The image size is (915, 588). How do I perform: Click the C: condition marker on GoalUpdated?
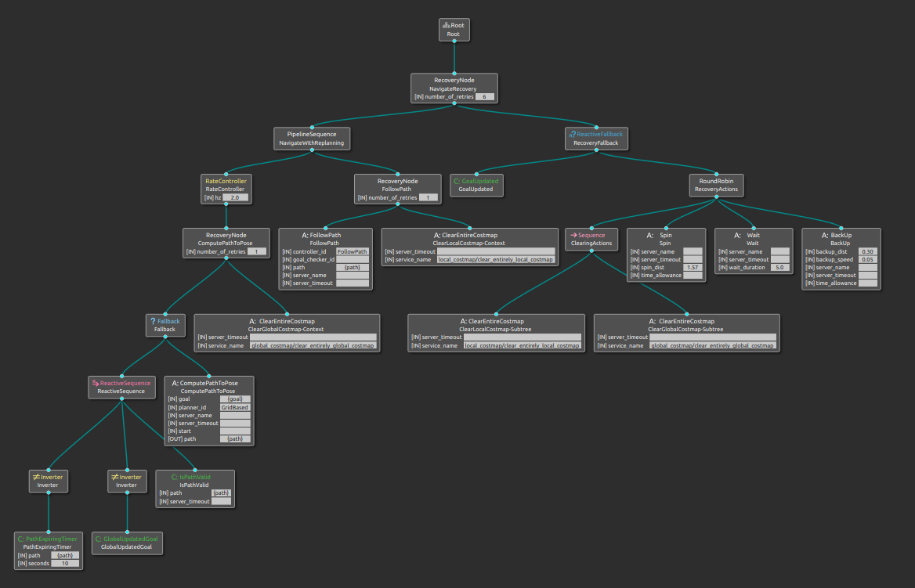click(457, 181)
